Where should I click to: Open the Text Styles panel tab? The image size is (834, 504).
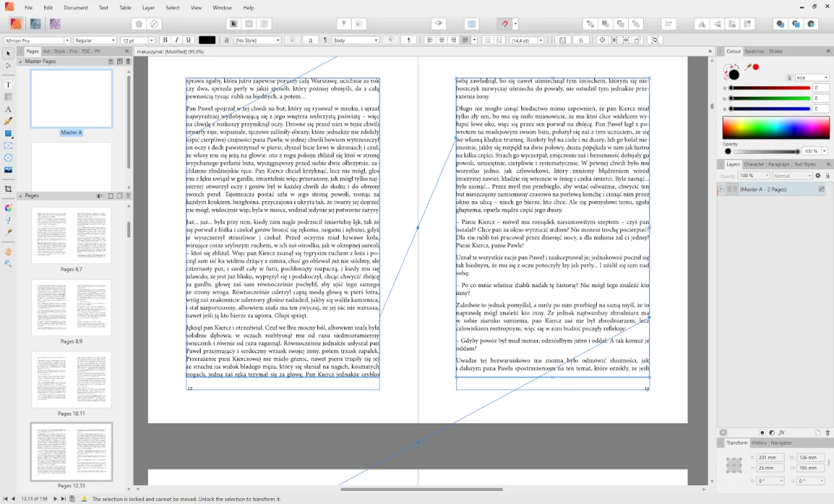[805, 165]
